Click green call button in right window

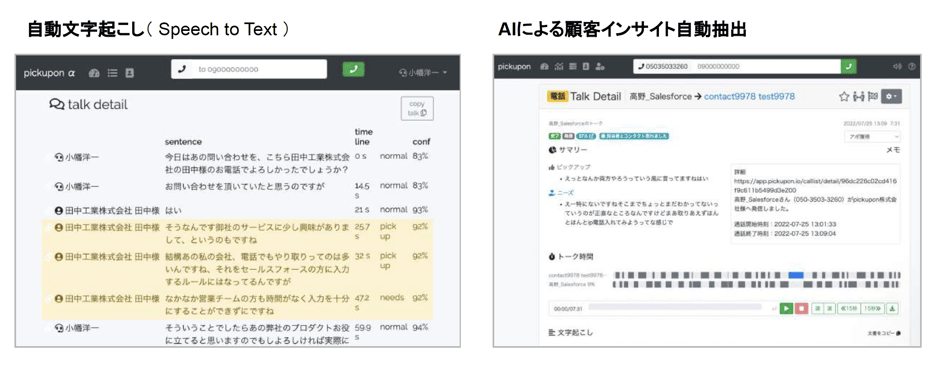(x=849, y=67)
